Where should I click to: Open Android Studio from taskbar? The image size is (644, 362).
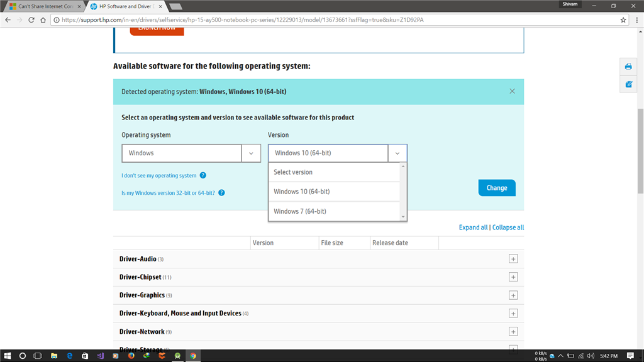pos(177,356)
